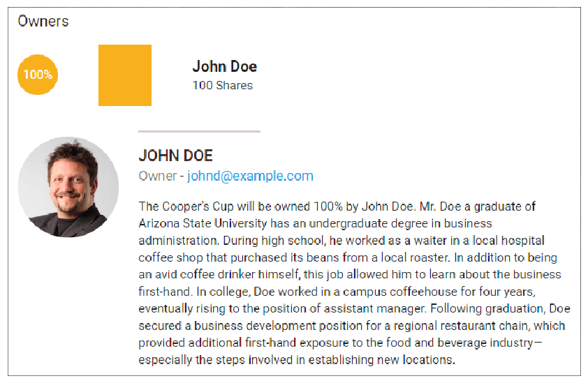Click the line about avid coffee drinker
588x383 pixels.
349,274
